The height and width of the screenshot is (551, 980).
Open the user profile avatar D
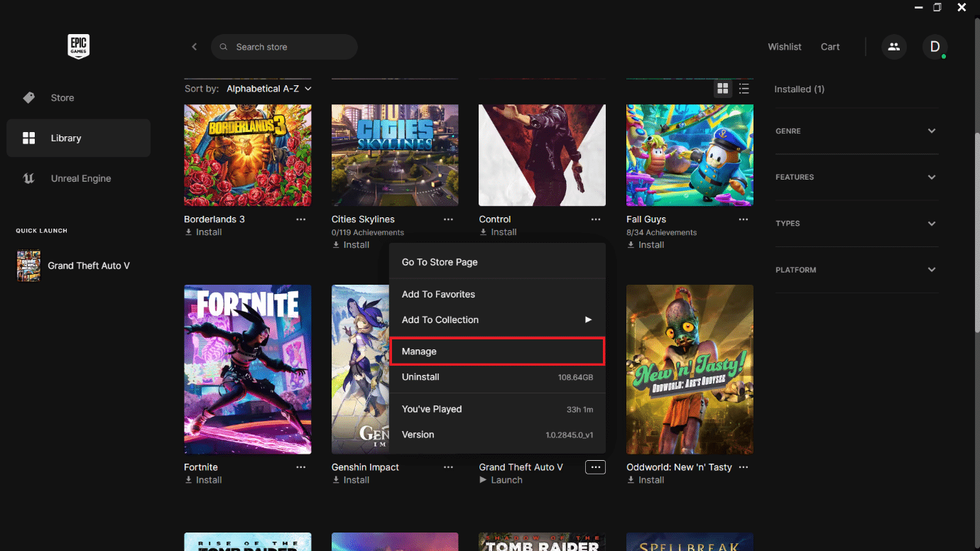(x=935, y=47)
